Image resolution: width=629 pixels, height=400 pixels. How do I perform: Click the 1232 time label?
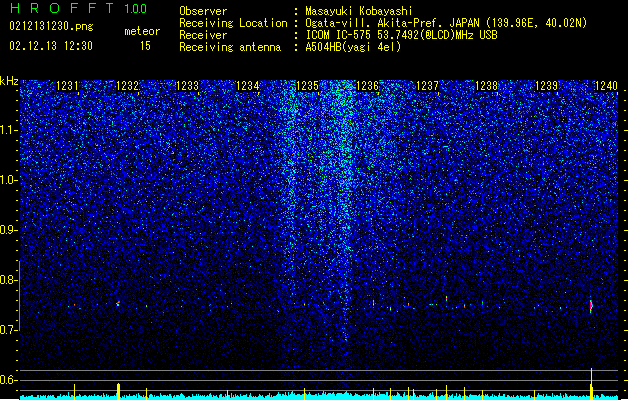tap(127, 86)
